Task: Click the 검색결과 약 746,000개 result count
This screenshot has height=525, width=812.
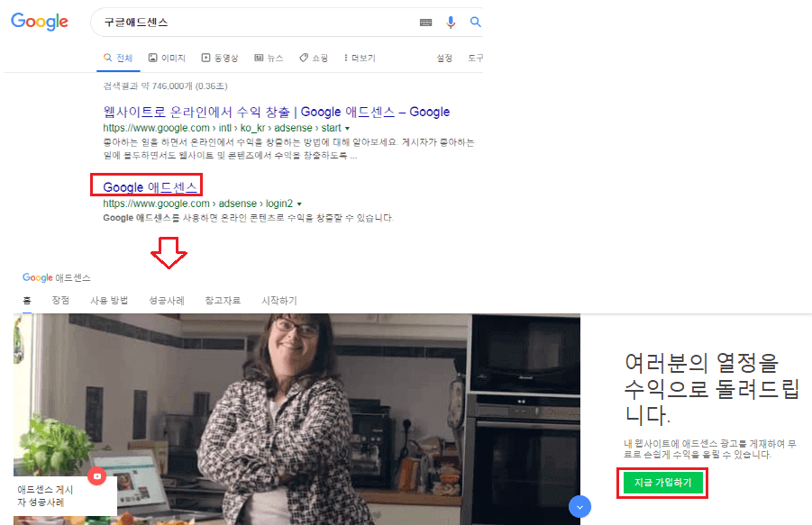Action: tap(165, 86)
